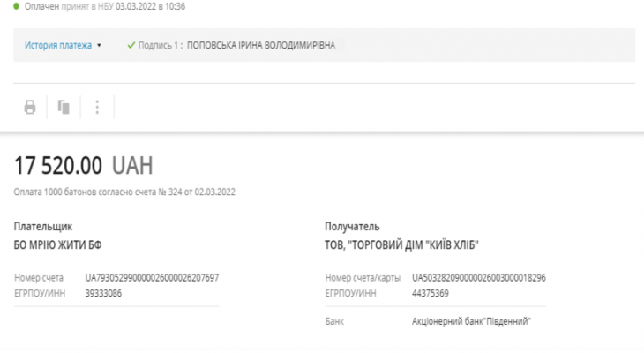Click the Номер счета/карты label

pos(363,278)
